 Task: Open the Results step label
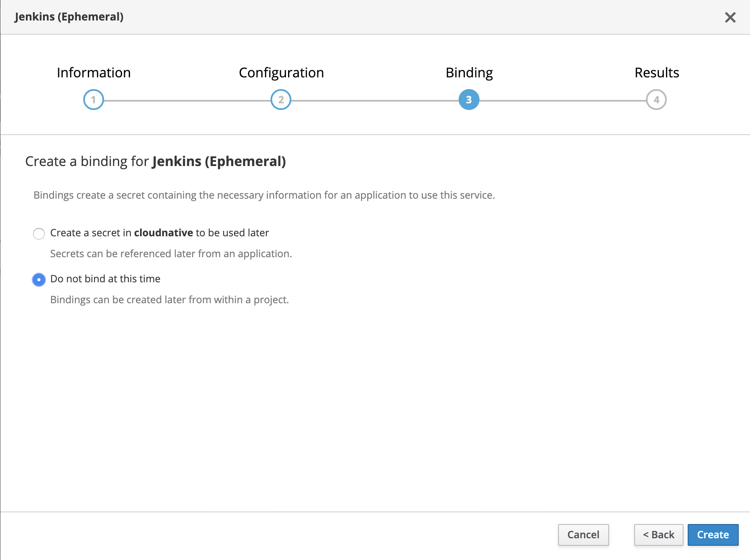(657, 73)
